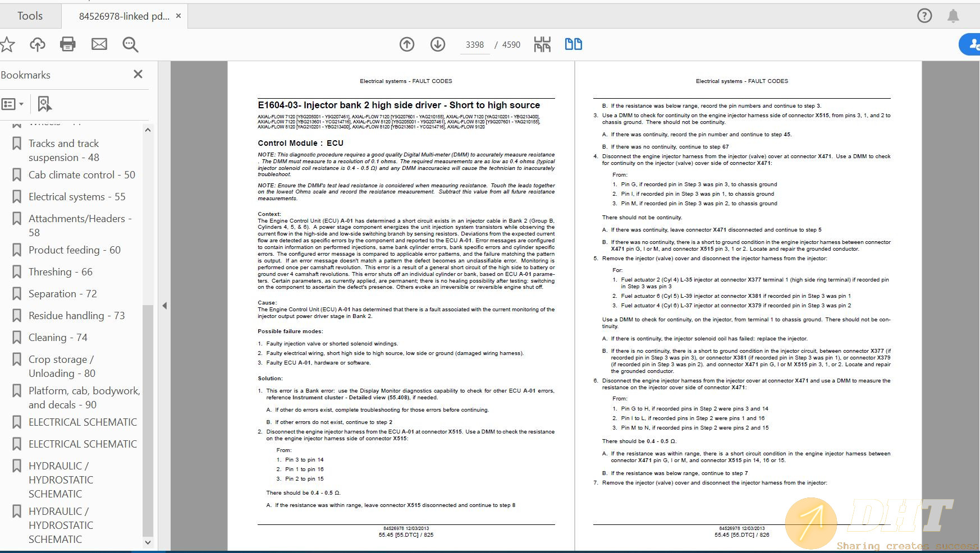Click the Control Module : ECU heading
Screen dimensions: 980x553
(300, 143)
